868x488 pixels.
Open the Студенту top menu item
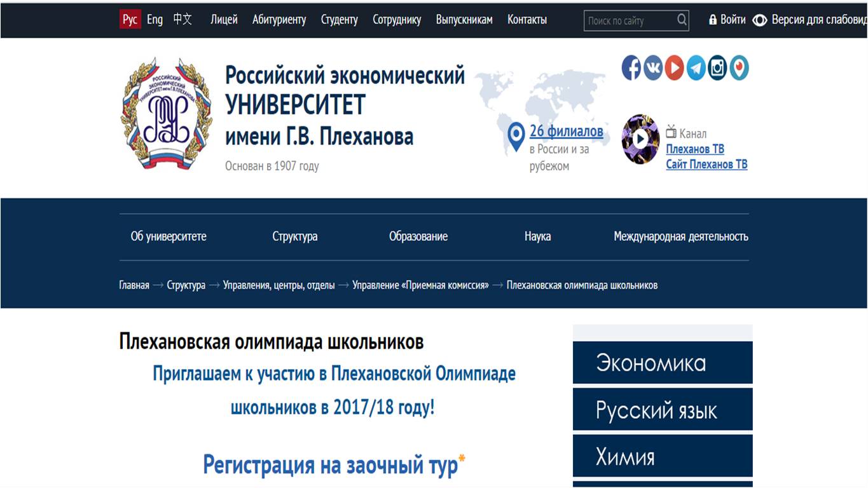click(340, 20)
